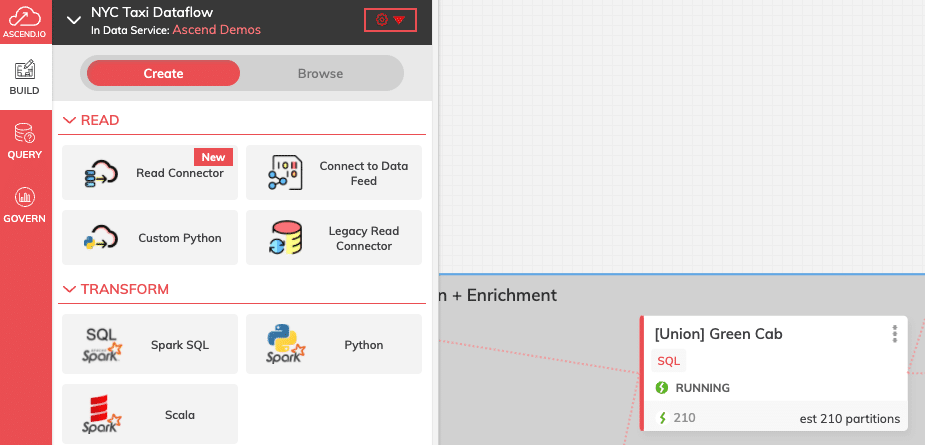The image size is (925, 445).
Task: Select the Create tab
Action: point(163,73)
